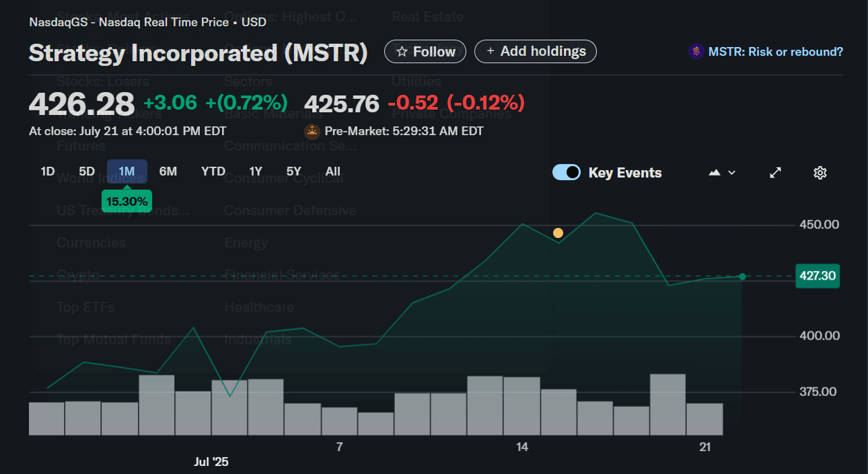The width and height of the screenshot is (868, 474).
Task: Click the closing price 426.28
Action: (x=82, y=104)
